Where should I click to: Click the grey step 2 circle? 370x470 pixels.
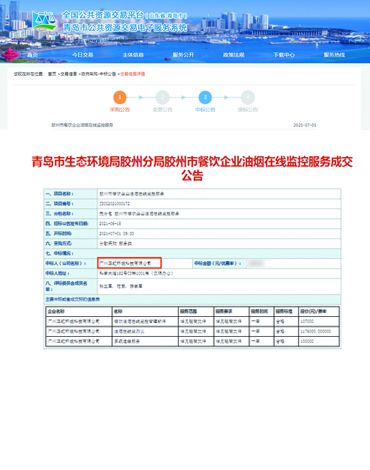tap(162, 97)
